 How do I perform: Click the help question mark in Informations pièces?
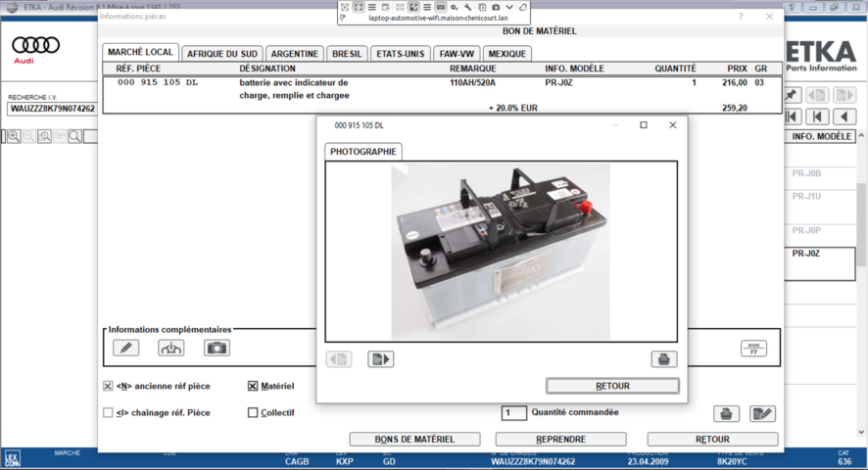click(x=741, y=17)
